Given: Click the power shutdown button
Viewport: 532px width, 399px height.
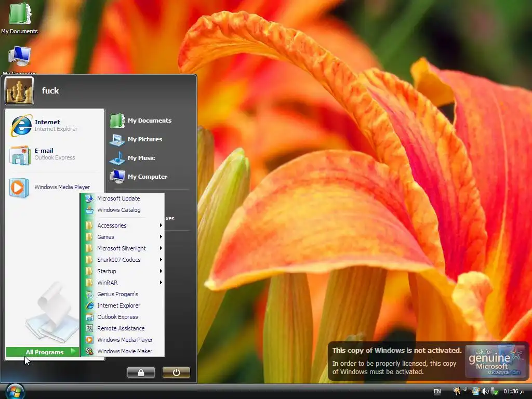Looking at the screenshot, I should pos(177,373).
